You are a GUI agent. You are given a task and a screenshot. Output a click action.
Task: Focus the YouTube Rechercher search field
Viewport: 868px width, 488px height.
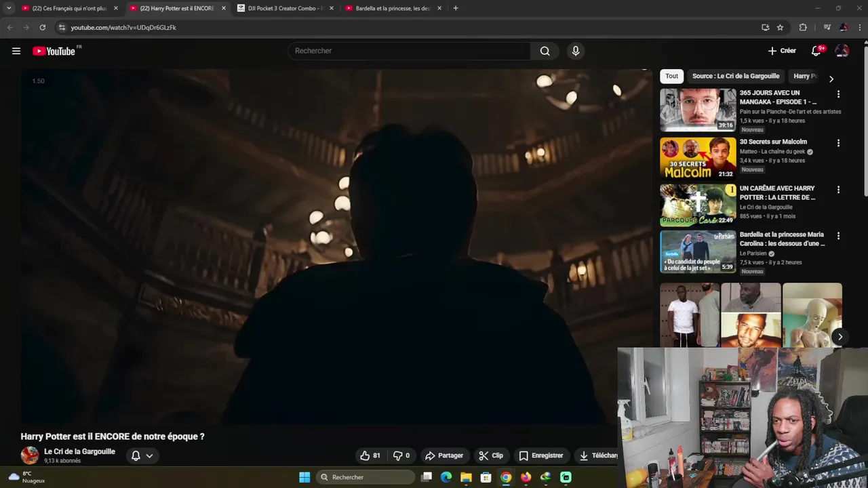click(x=410, y=51)
